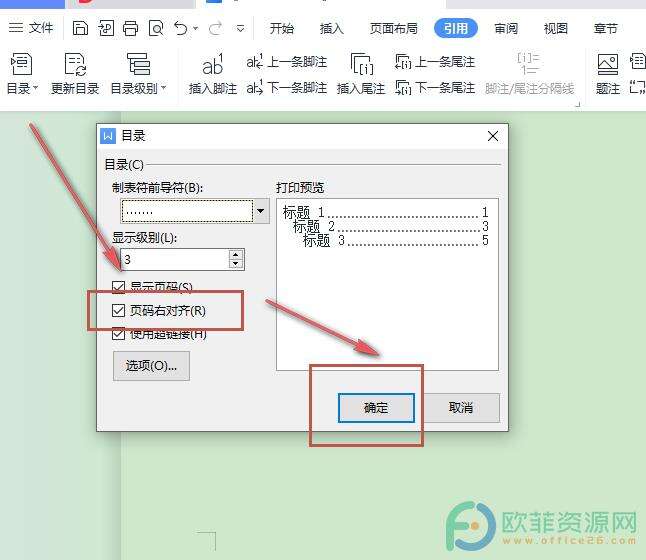Image resolution: width=646 pixels, height=560 pixels.
Task: Go to 下一条脚注
Action: point(287,88)
